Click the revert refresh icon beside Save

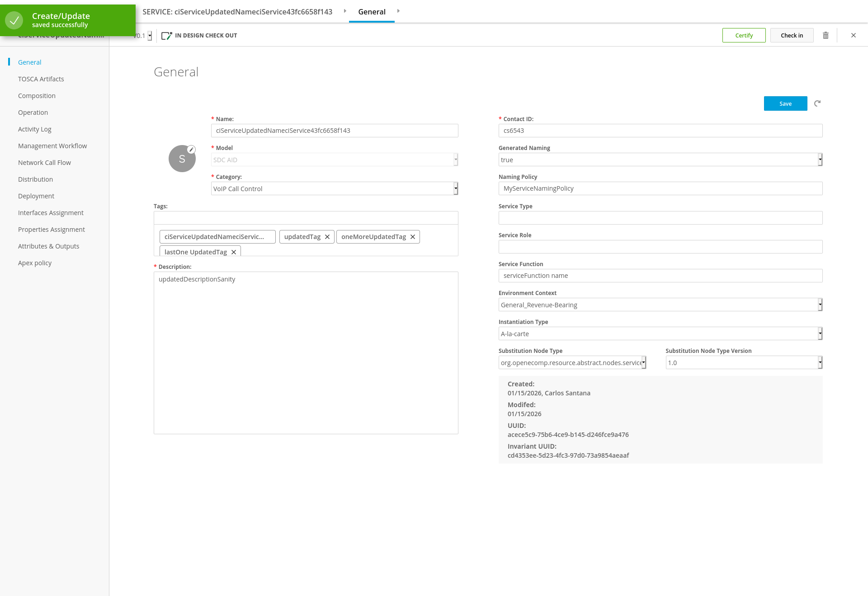click(817, 103)
